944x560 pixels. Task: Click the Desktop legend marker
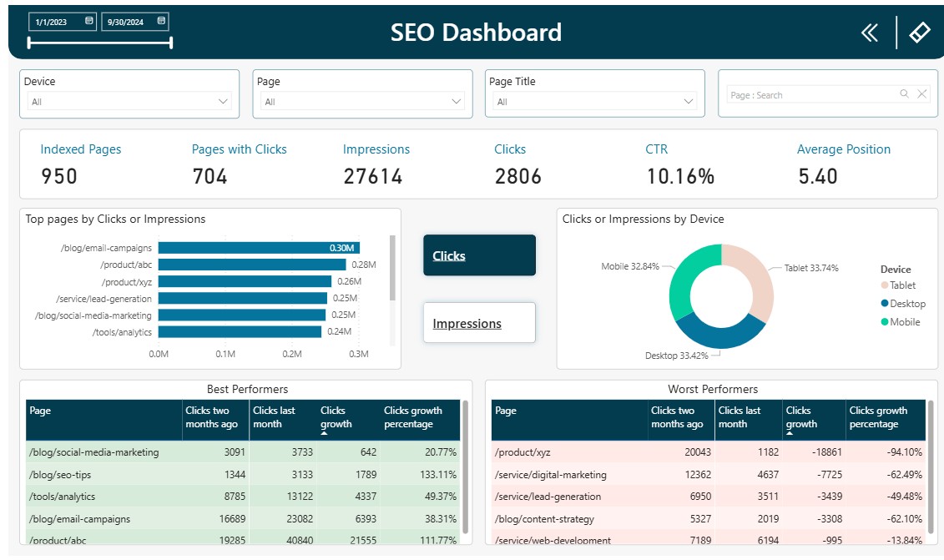pyautogui.click(x=885, y=304)
